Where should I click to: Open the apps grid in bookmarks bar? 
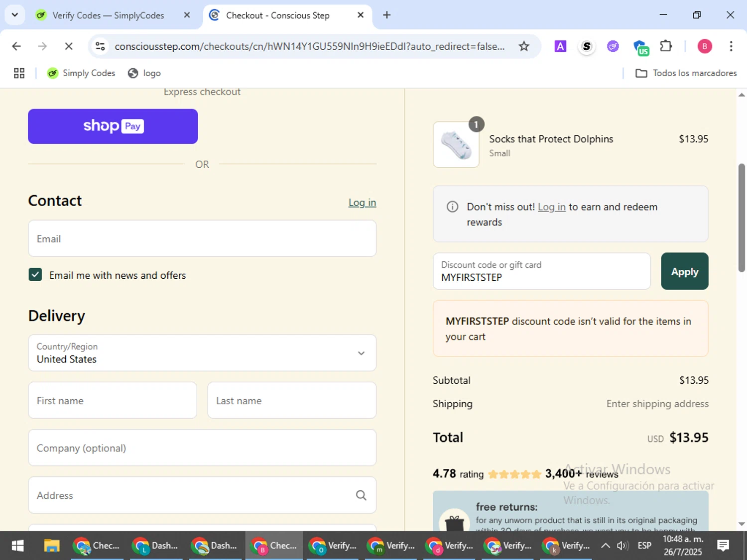[x=19, y=73]
